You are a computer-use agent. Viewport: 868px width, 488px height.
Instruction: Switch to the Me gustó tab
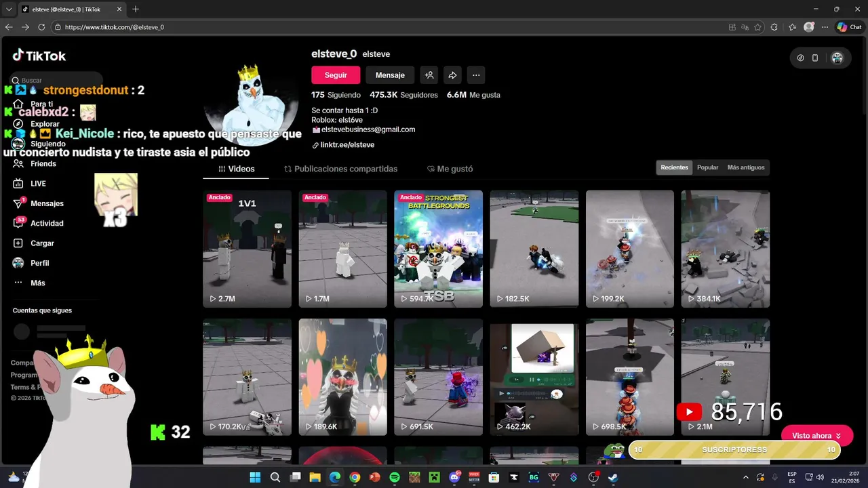(x=450, y=169)
